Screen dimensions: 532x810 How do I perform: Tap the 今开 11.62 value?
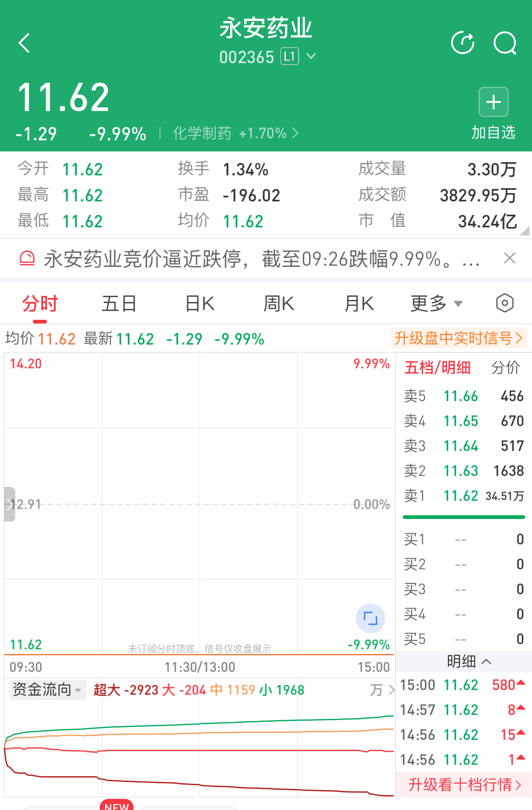(x=82, y=170)
